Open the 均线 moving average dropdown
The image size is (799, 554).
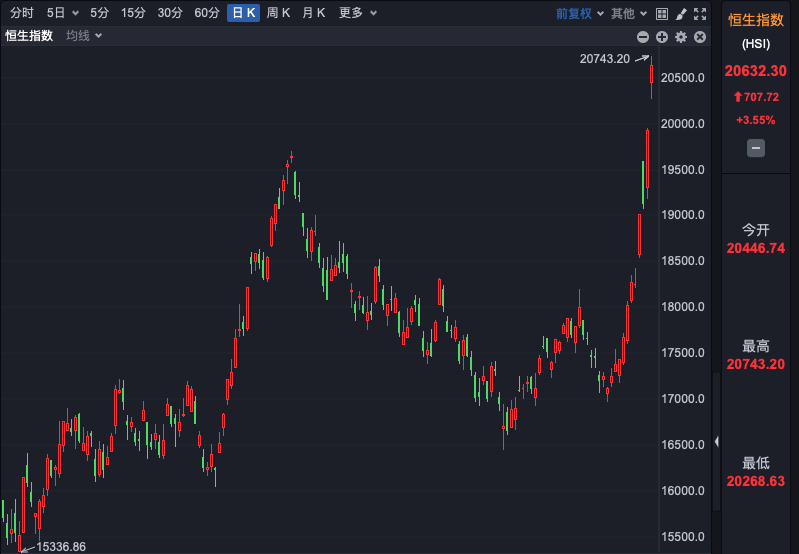click(x=84, y=36)
